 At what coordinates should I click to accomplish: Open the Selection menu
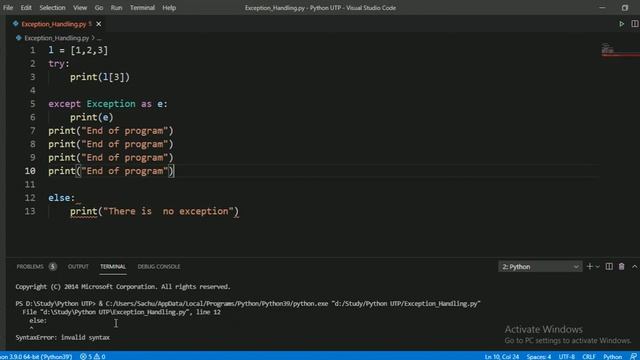[52, 8]
